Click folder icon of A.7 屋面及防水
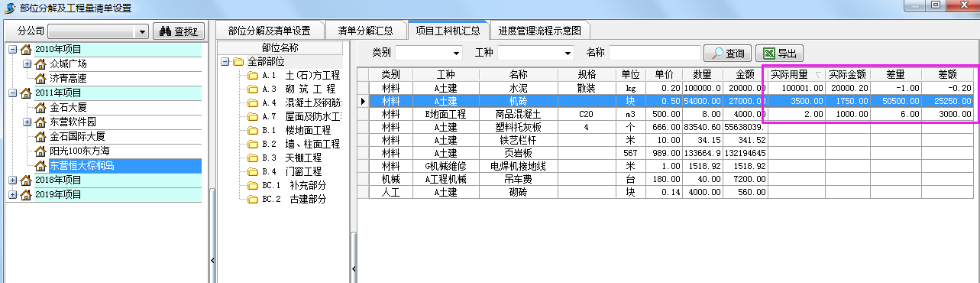 [253, 116]
